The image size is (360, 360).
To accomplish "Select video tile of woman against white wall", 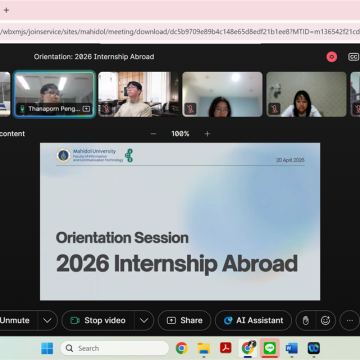I will [x=222, y=94].
